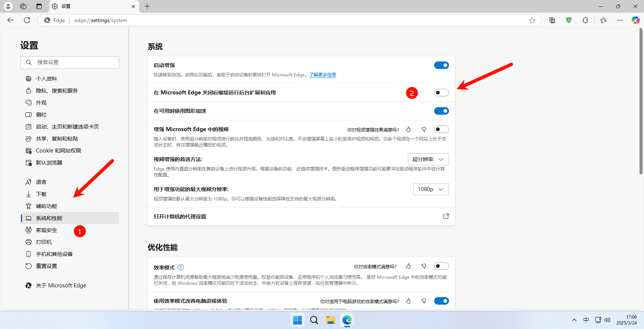
Task: Select 打印机 in sidebar
Action: [x=70, y=242]
